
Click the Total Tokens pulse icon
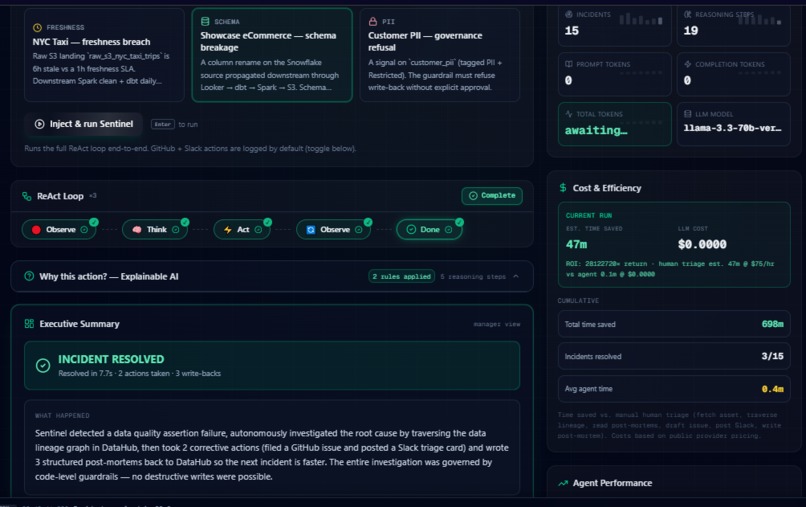(569, 114)
